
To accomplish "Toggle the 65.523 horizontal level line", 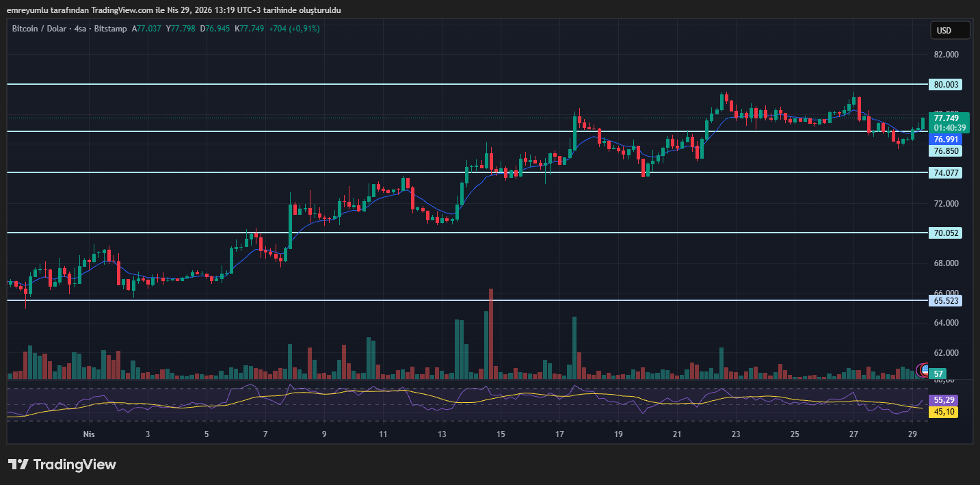I will [944, 301].
